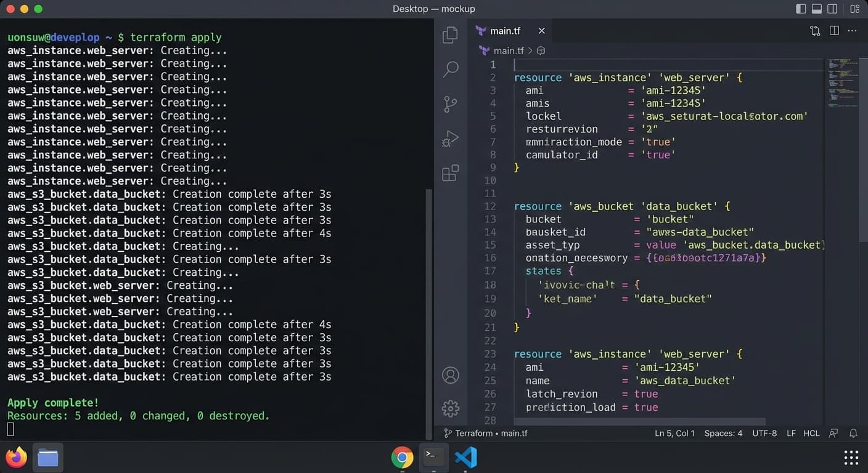Click the open changes compare icon

click(815, 31)
